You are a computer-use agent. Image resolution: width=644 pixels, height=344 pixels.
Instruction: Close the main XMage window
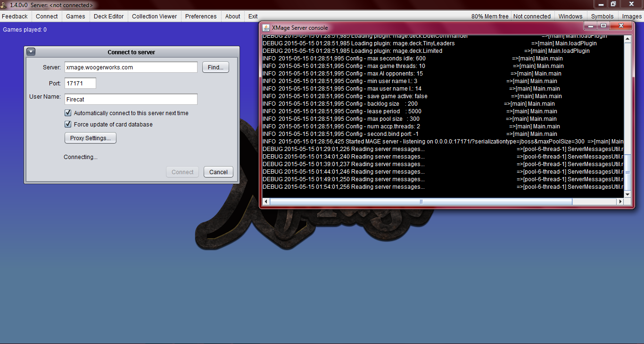[x=631, y=4]
